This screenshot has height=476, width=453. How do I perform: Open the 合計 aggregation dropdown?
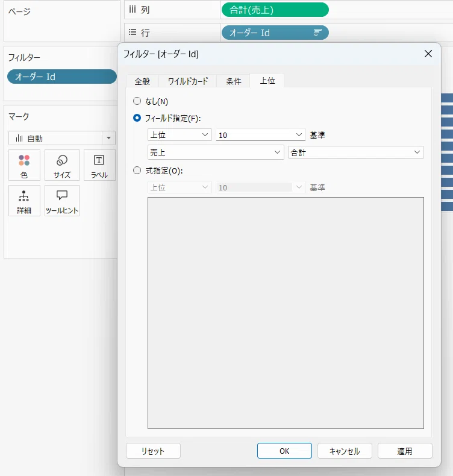[356, 152]
